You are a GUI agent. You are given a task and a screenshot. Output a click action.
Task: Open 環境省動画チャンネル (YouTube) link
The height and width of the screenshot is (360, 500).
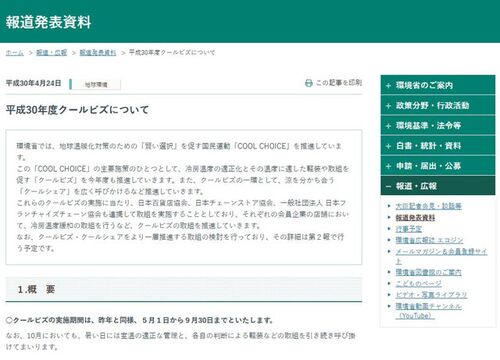tap(428, 311)
